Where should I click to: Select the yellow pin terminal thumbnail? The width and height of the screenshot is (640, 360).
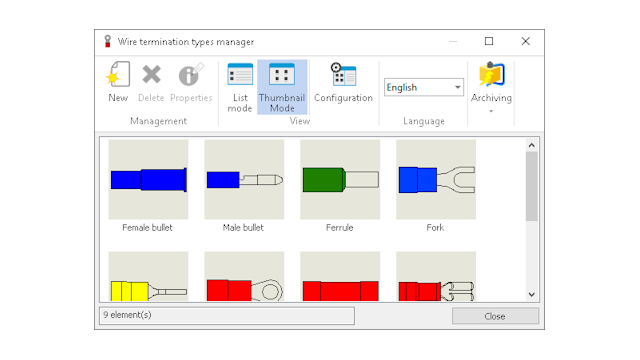[x=148, y=277]
